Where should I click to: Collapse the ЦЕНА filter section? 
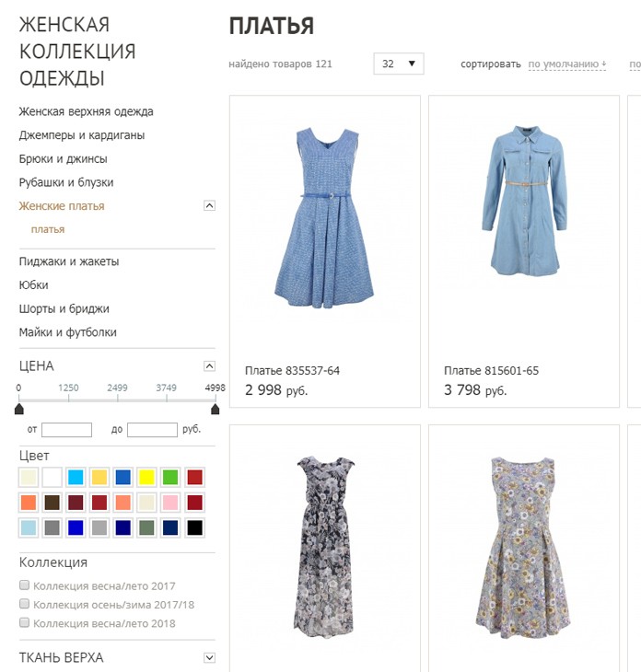click(209, 366)
